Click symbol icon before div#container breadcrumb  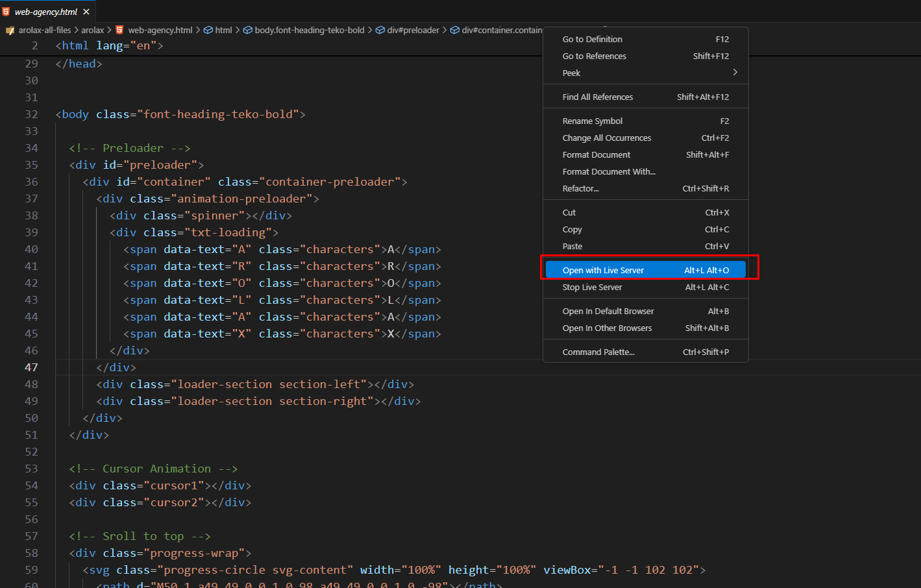[x=455, y=30]
